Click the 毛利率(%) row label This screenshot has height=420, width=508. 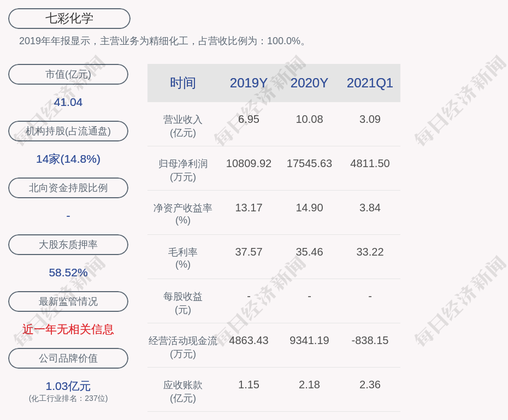coord(183,258)
